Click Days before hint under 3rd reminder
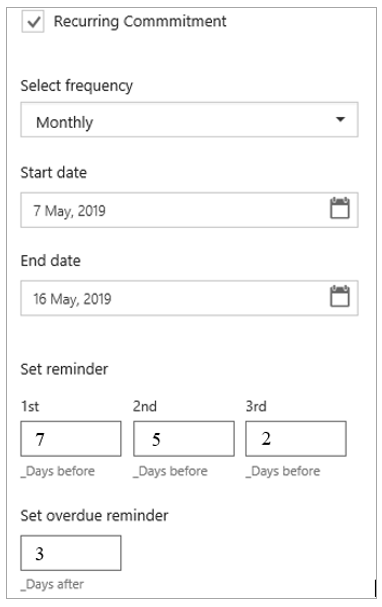This screenshot has height=607, width=382. [283, 471]
